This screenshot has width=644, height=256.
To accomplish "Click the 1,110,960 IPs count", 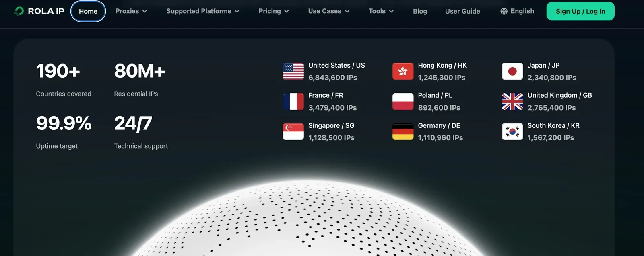I will pyautogui.click(x=440, y=138).
